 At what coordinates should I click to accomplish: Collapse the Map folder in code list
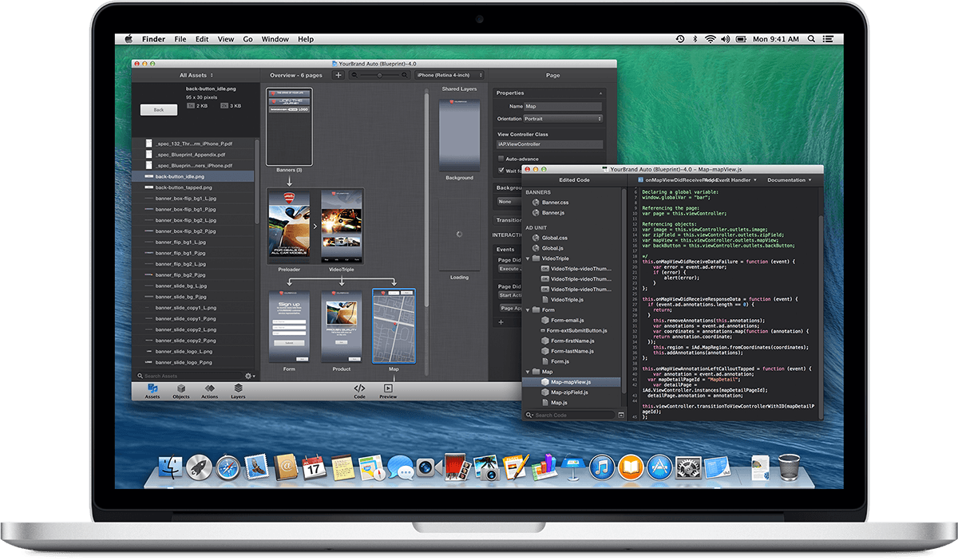528,372
